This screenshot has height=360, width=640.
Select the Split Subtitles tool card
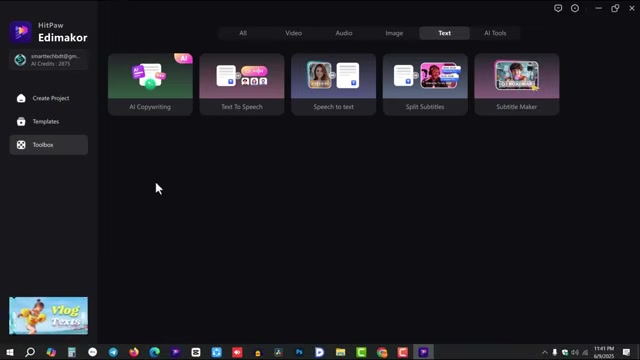pos(425,84)
